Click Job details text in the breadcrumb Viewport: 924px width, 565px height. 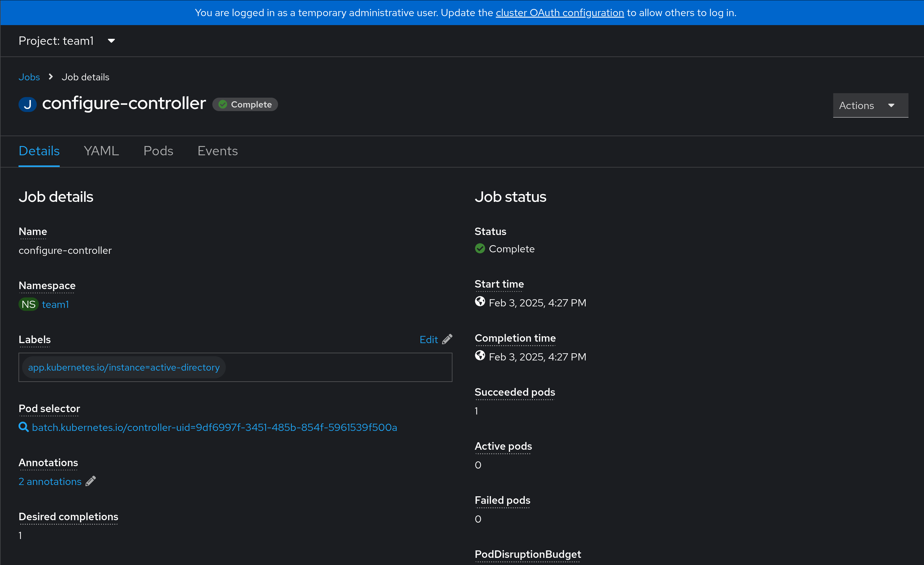click(85, 77)
